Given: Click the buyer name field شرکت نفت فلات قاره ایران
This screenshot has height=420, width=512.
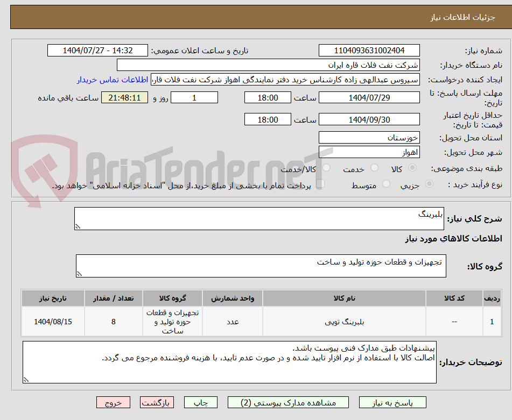Looking at the screenshot, I should [268, 65].
